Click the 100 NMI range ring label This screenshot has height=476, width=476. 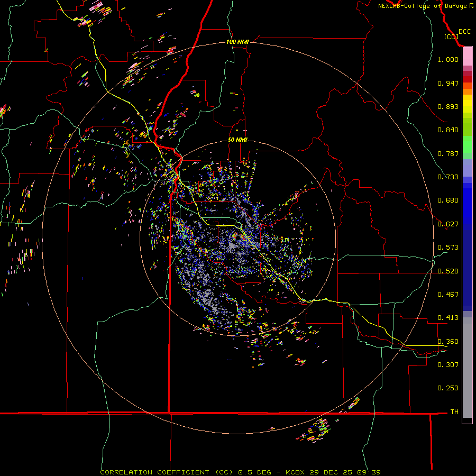237,42
